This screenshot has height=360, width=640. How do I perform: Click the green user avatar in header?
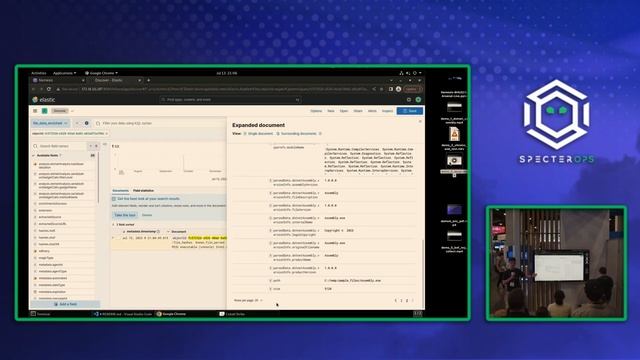point(418,100)
